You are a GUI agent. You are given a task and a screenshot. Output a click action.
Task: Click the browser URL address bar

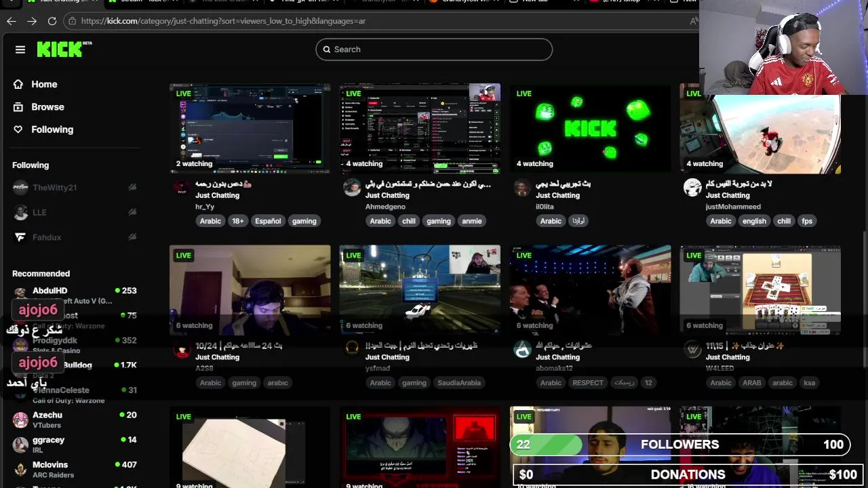[x=380, y=21]
